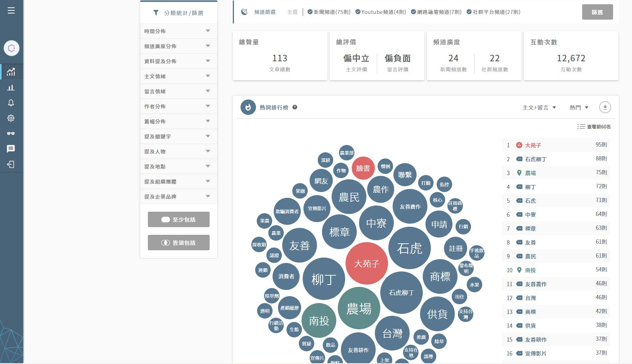Image resolution: width=632 pixels, height=364 pixels.
Task: Open the 主文+留言 dropdown
Action: point(539,108)
